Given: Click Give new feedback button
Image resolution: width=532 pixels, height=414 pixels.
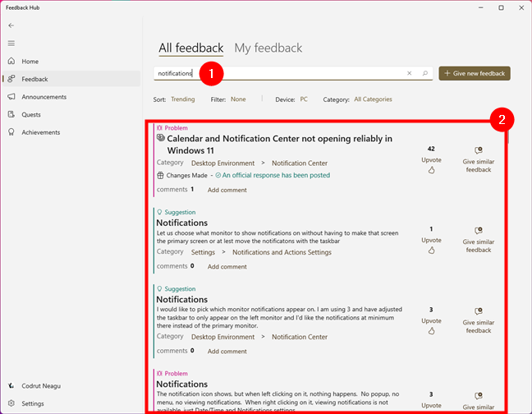Looking at the screenshot, I should click(475, 73).
